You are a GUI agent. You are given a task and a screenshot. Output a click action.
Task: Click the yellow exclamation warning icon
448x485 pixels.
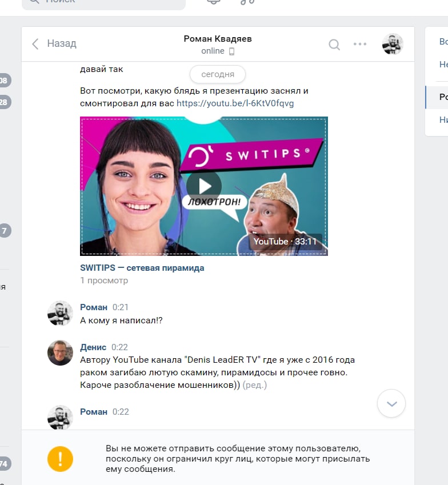coord(60,459)
